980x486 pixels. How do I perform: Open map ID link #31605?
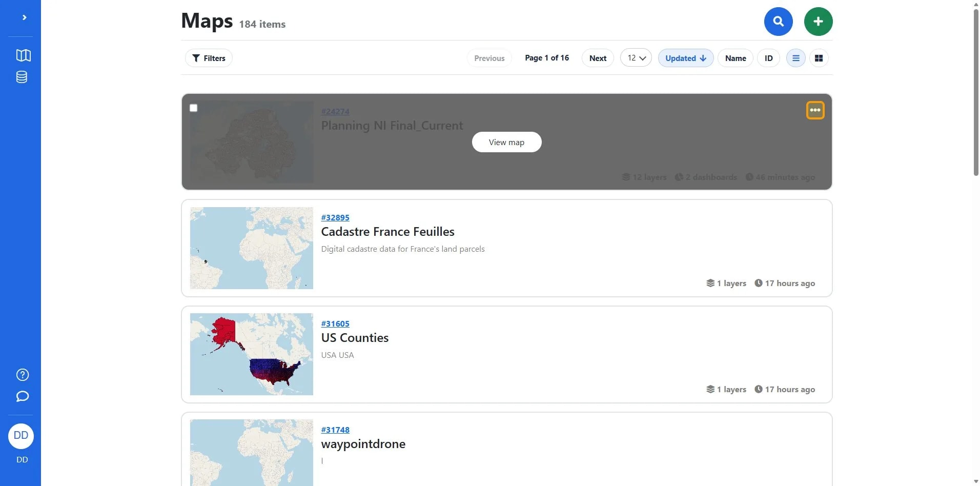tap(335, 323)
